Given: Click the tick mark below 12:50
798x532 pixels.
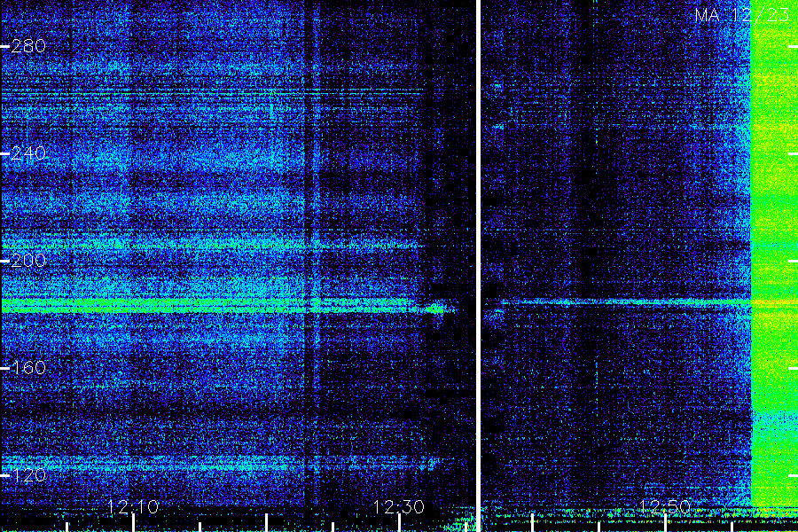Looking at the screenshot, I should tap(665, 523).
